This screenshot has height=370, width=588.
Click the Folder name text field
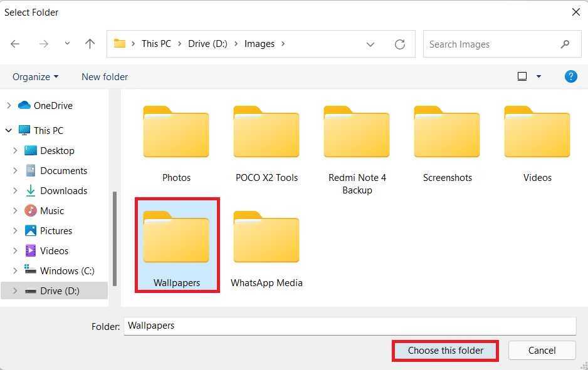[349, 326]
